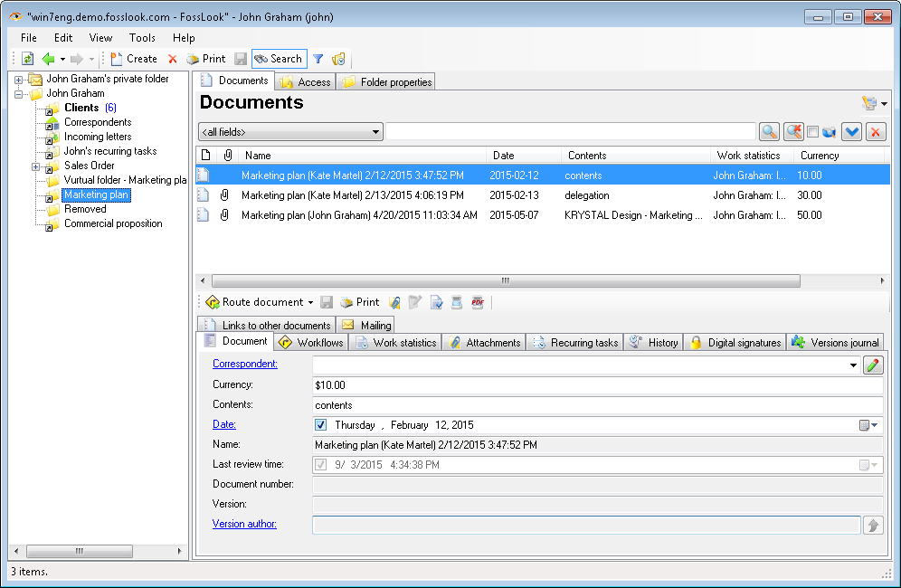This screenshot has height=588, width=901.
Task: Expand John Graham's private folder node
Action: click(19, 80)
